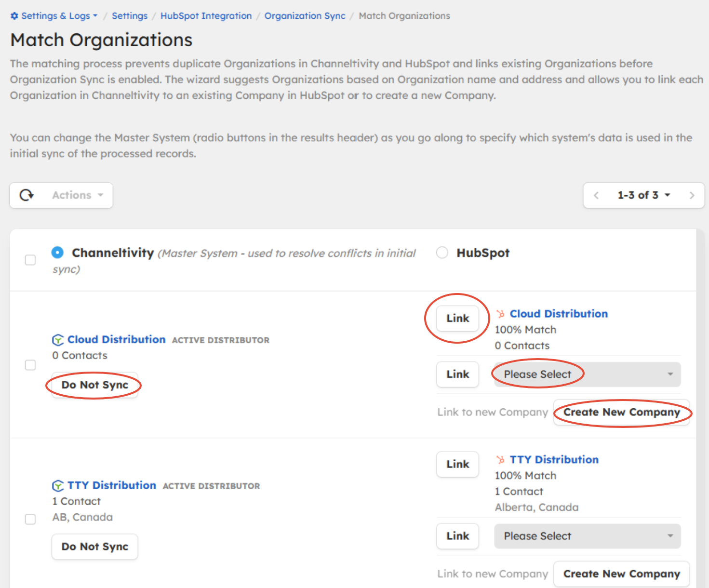The image size is (709, 588).
Task: Click the Channeltivity logo icon beside Cloud Distribution
Action: click(x=58, y=340)
